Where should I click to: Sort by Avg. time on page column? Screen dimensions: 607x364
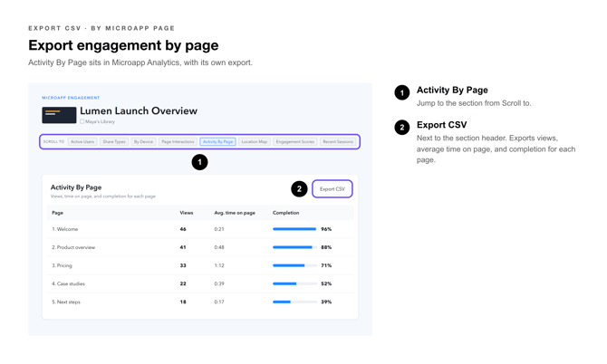click(235, 213)
